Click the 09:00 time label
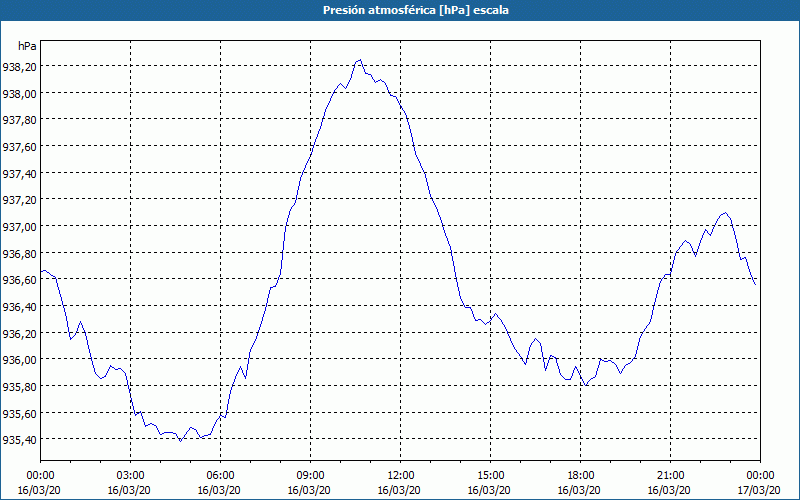The height and width of the screenshot is (500, 800). pos(310,476)
